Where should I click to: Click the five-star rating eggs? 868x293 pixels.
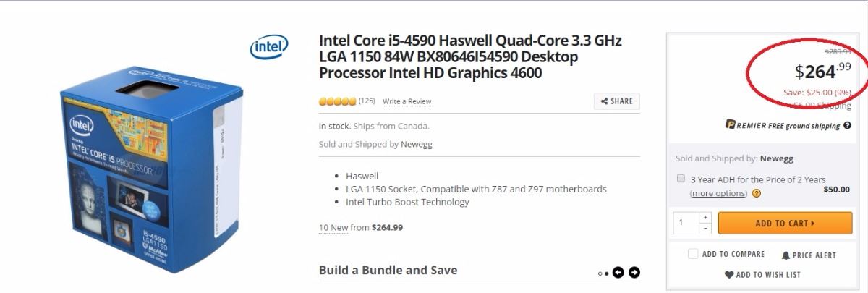(x=338, y=101)
